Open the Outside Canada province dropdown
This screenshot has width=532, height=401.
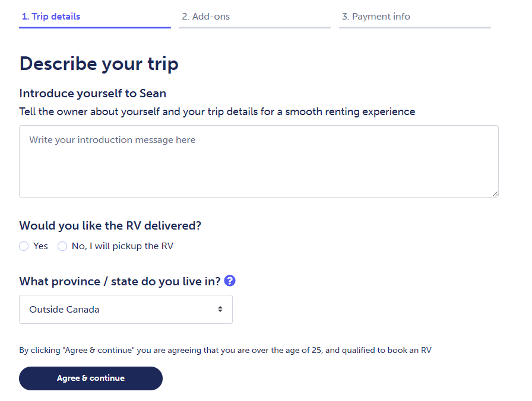pyautogui.click(x=126, y=309)
